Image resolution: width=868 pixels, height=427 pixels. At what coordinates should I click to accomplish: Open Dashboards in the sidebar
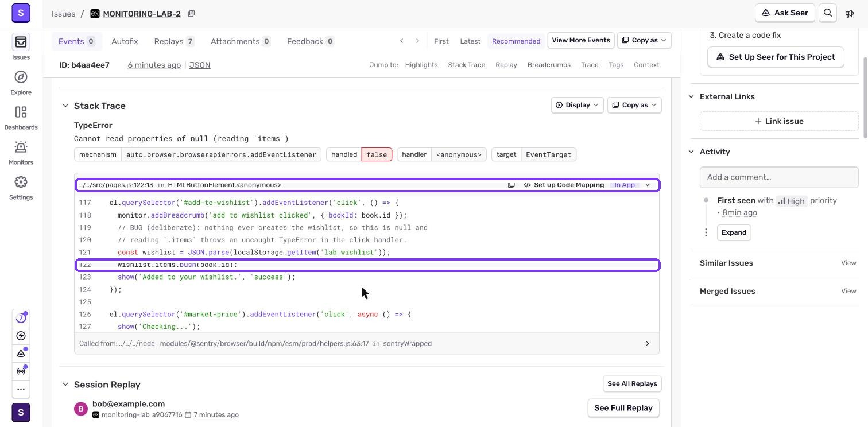[x=21, y=112]
